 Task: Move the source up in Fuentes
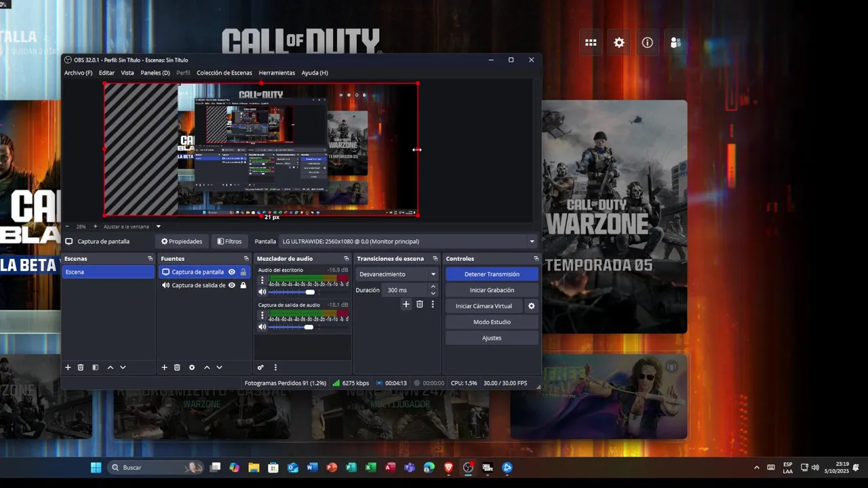207,367
